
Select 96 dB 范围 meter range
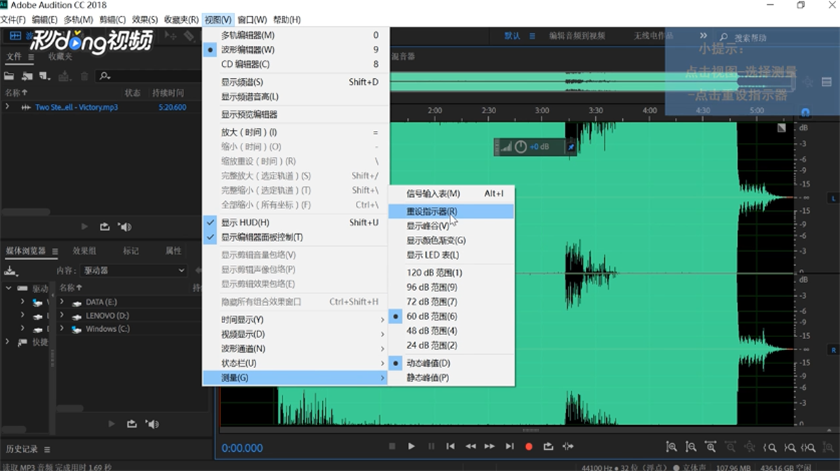(x=451, y=287)
